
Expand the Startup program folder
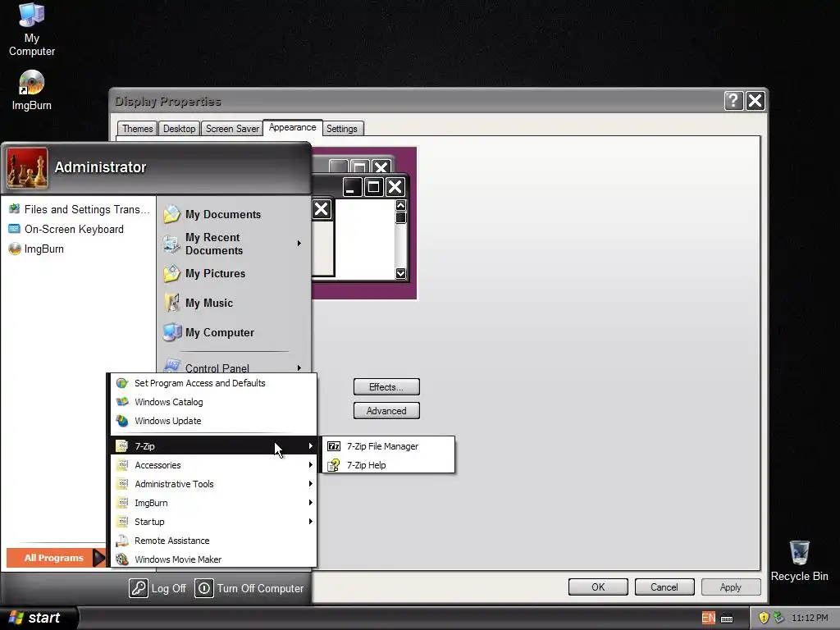coord(214,522)
